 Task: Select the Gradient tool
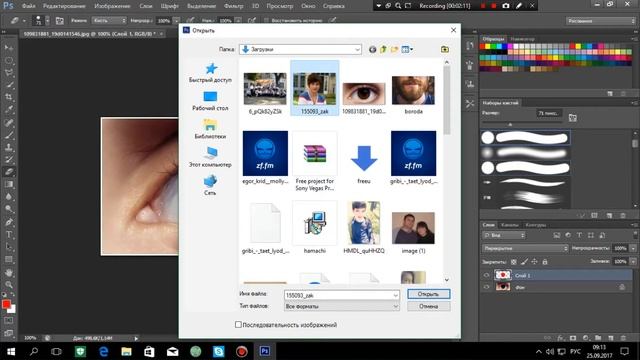click(x=9, y=184)
